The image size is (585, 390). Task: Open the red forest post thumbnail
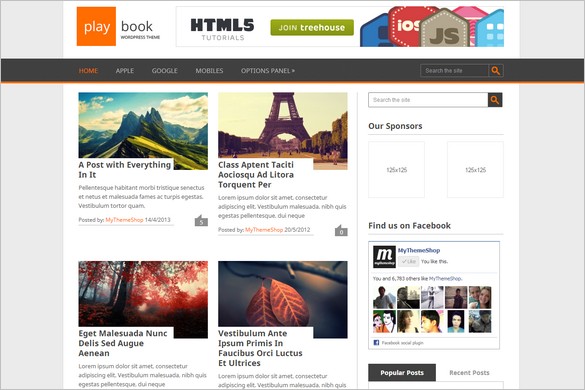tap(143, 294)
